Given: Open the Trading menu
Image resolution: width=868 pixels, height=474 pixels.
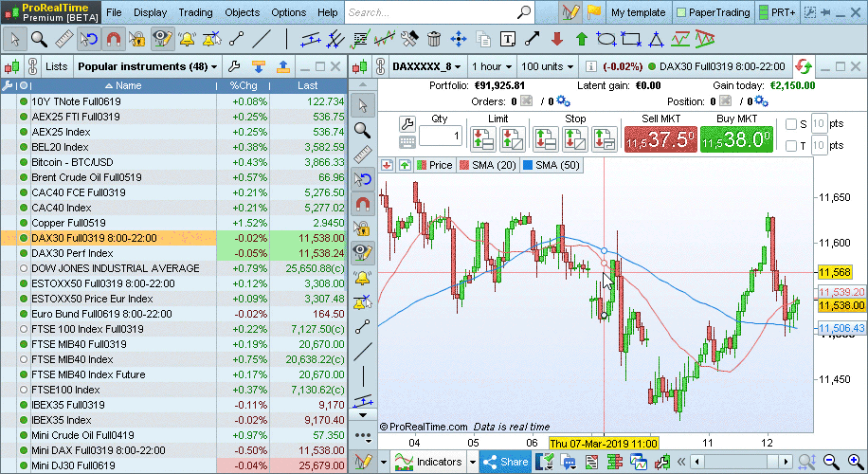Looking at the screenshot, I should pyautogui.click(x=195, y=12).
